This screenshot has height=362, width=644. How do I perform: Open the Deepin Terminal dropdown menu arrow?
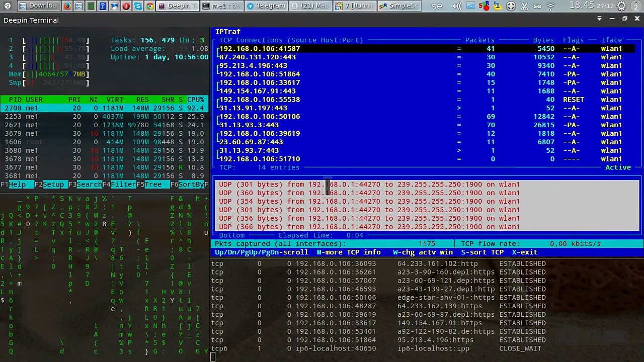(x=599, y=19)
